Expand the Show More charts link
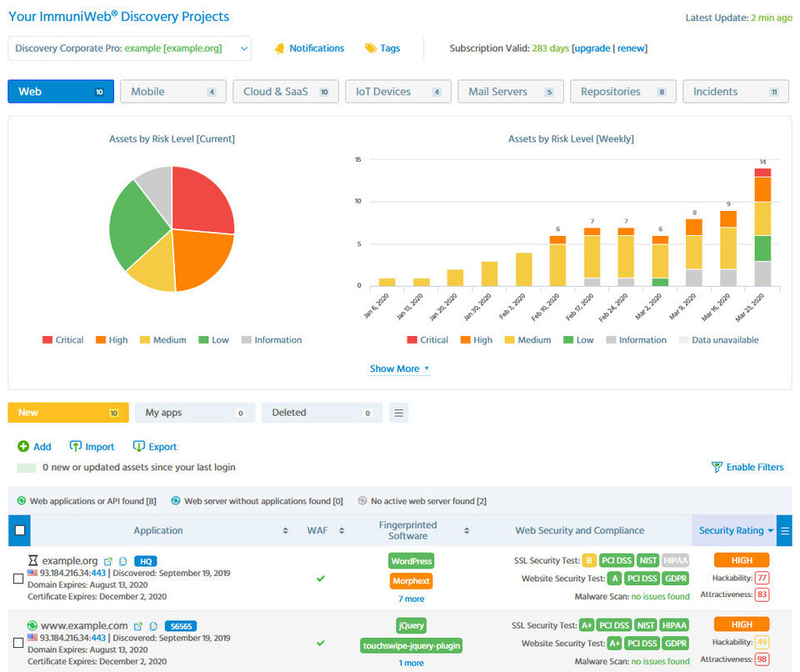Image resolution: width=800 pixels, height=672 pixels. pos(399,369)
